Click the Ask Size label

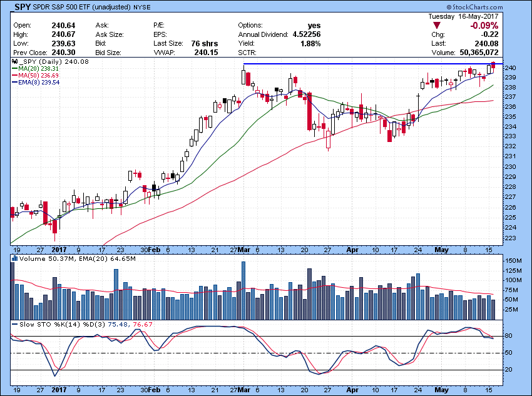point(110,34)
